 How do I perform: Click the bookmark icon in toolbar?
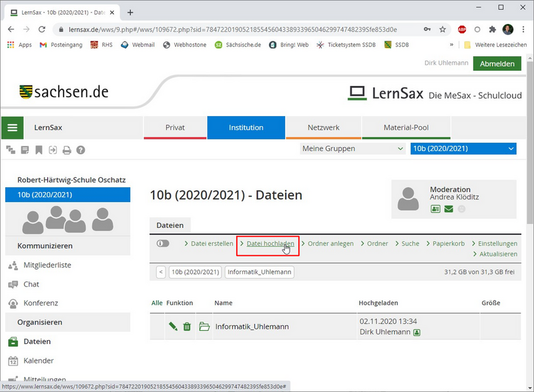tap(39, 150)
